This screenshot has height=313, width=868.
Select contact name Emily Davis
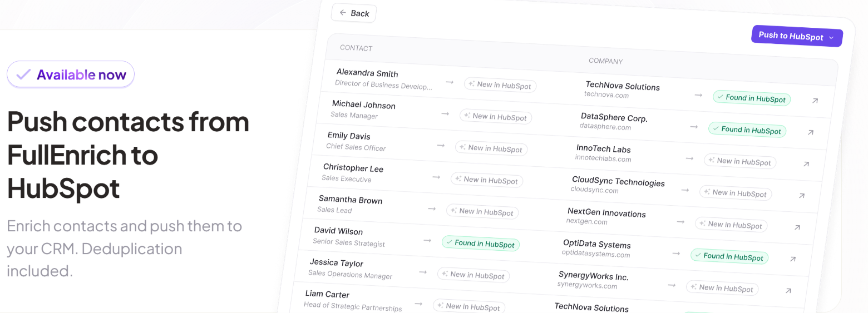coord(349,136)
